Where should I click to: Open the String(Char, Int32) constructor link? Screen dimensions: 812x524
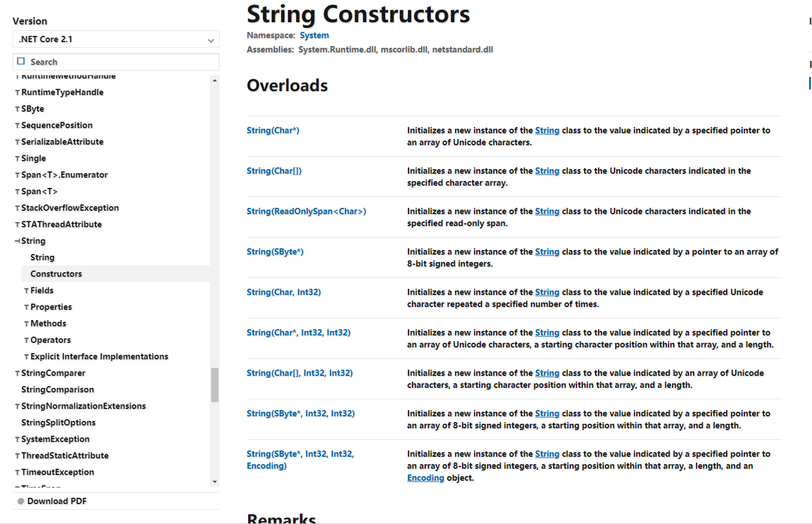click(x=283, y=292)
